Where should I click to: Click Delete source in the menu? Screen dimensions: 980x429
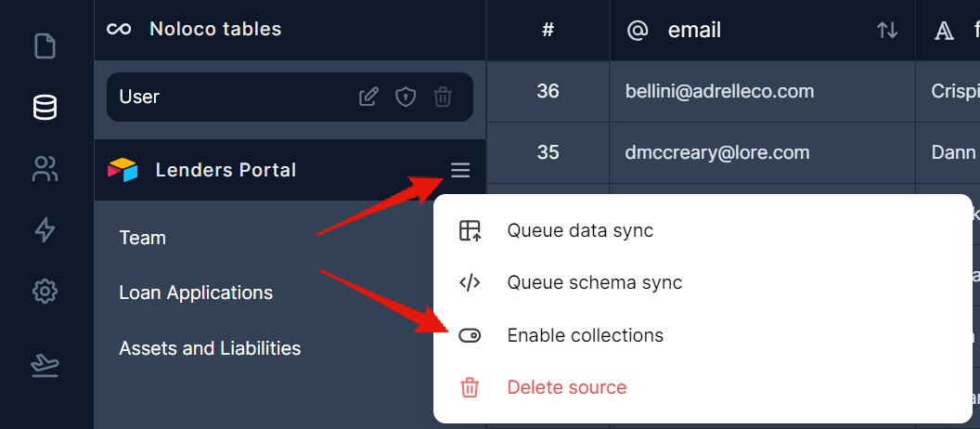[x=566, y=387]
